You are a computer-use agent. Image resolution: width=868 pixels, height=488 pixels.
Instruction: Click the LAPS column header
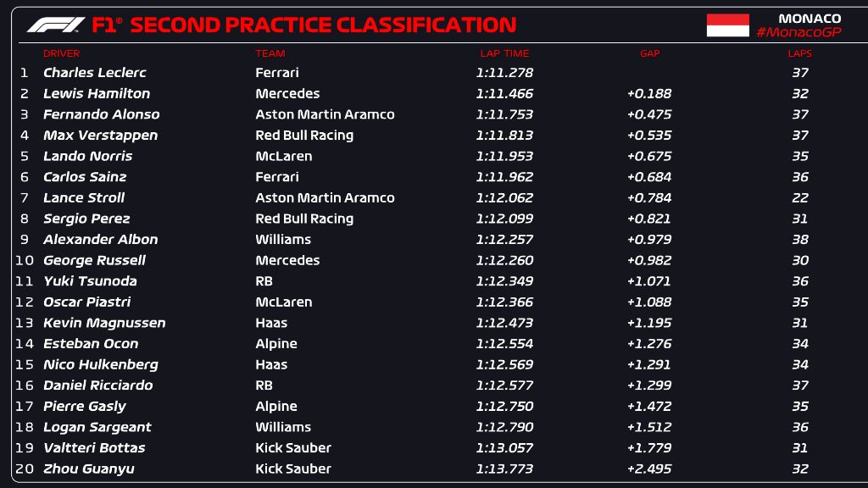coord(799,53)
